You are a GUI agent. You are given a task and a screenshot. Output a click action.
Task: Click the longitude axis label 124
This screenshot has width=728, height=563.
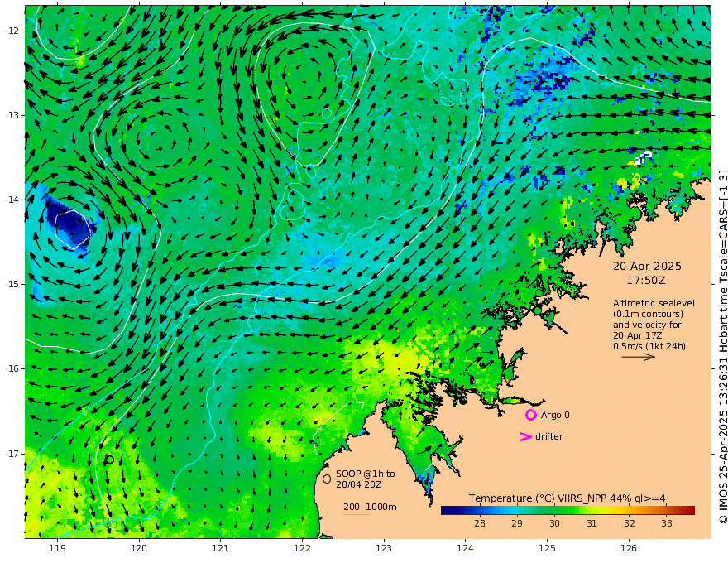pos(465,549)
